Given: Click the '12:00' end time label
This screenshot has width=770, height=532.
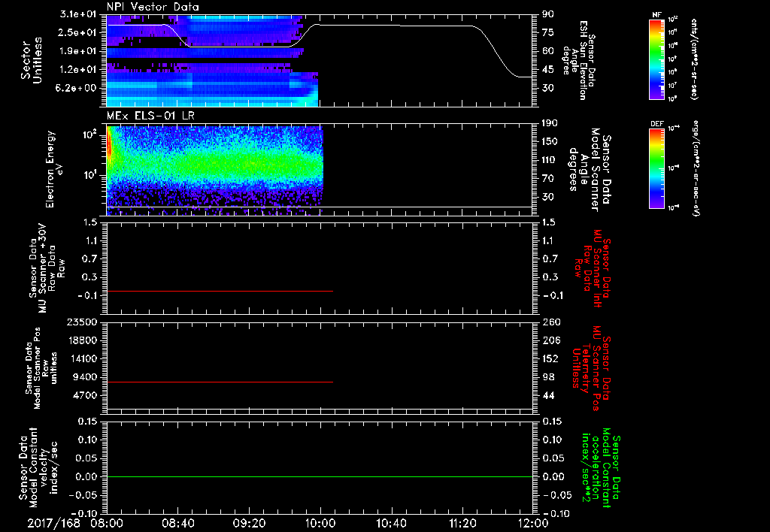Looking at the screenshot, I should coord(533,523).
